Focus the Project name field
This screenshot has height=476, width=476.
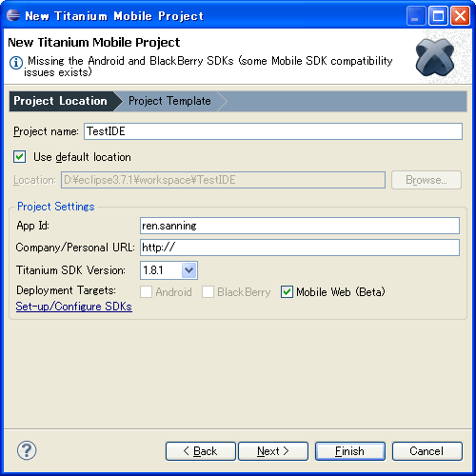tap(273, 131)
